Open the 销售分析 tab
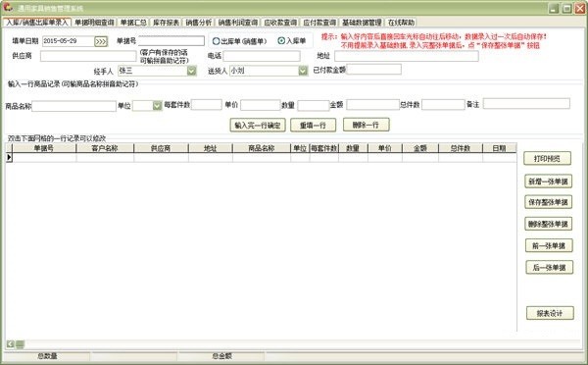The image size is (588, 365). click(199, 23)
